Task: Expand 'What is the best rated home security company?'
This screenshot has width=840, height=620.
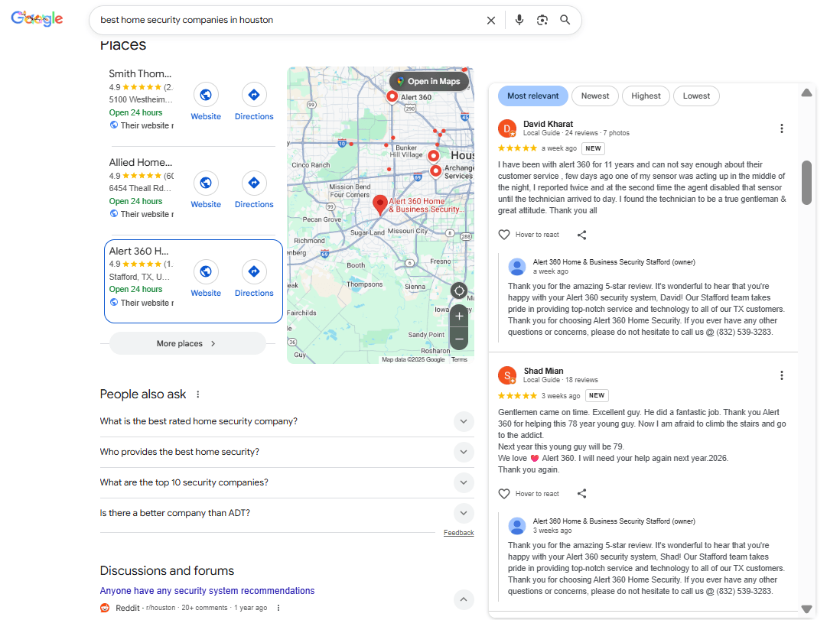Action: click(x=464, y=421)
